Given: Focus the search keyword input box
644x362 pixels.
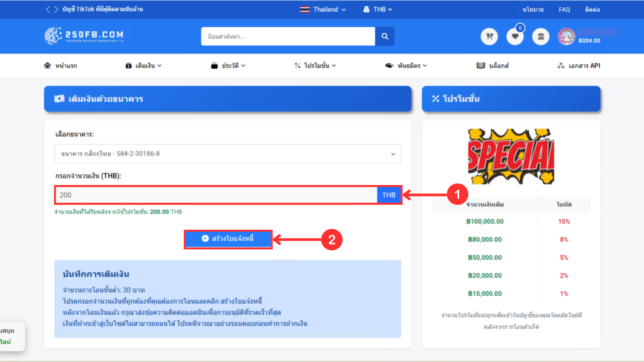Looking at the screenshot, I should [288, 36].
